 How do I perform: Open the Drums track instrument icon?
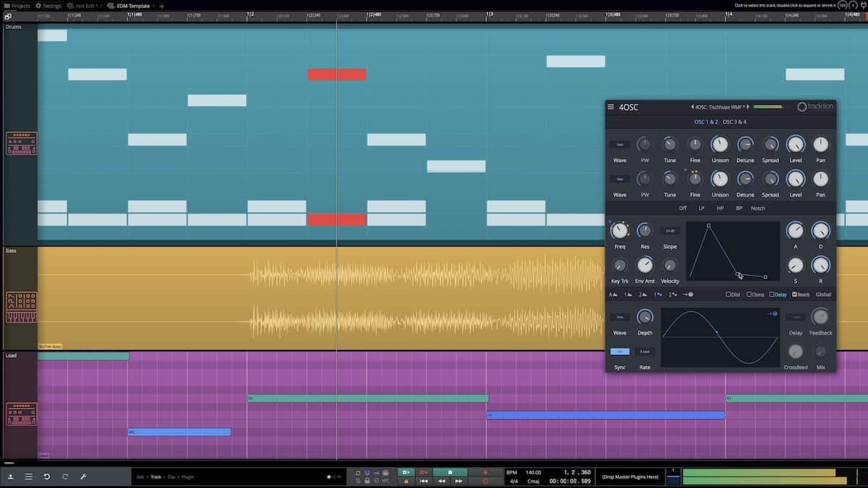pyautogui.click(x=22, y=143)
